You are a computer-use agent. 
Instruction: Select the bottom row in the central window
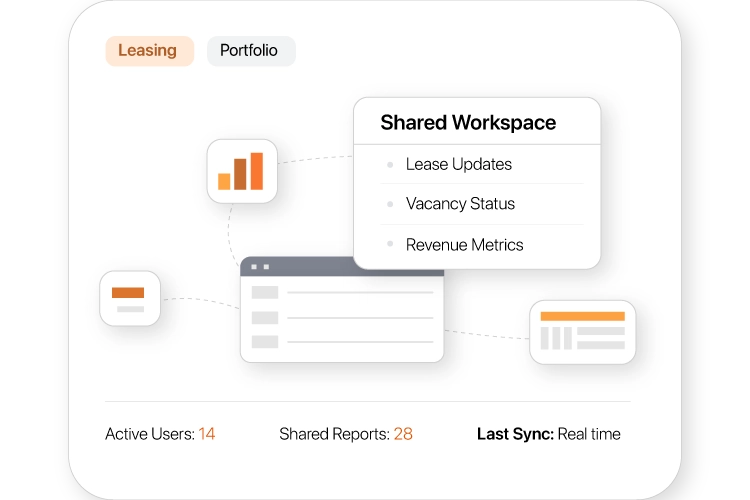[342, 342]
